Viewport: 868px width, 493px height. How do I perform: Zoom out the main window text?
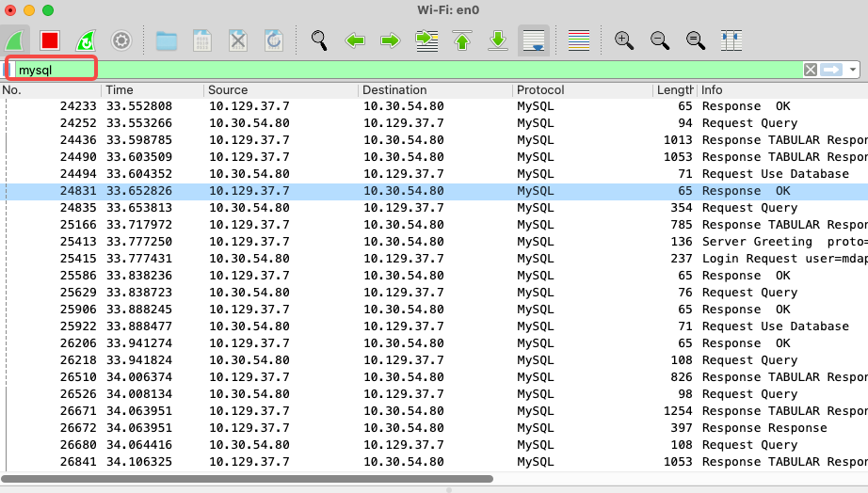(659, 40)
